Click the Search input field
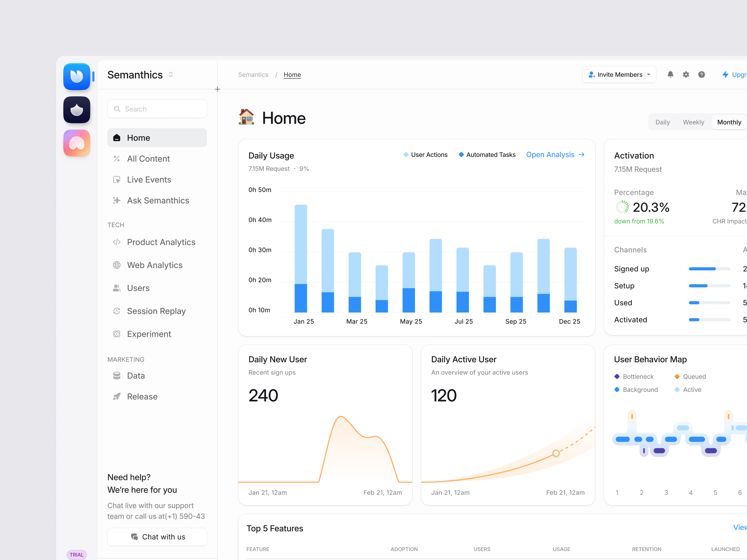 (x=157, y=109)
